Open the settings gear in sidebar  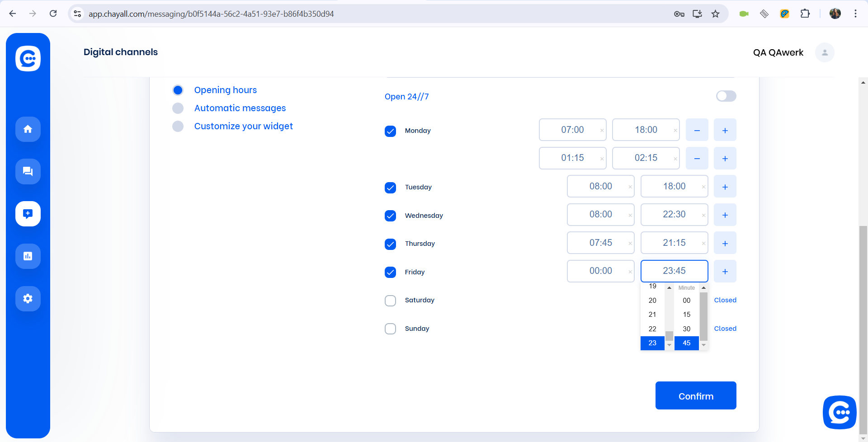(28, 299)
